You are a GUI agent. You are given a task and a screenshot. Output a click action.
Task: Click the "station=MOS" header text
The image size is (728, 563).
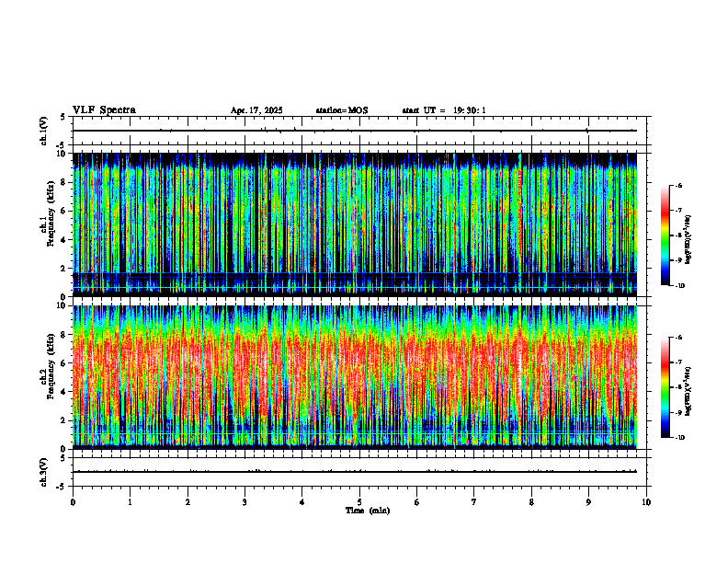(342, 110)
